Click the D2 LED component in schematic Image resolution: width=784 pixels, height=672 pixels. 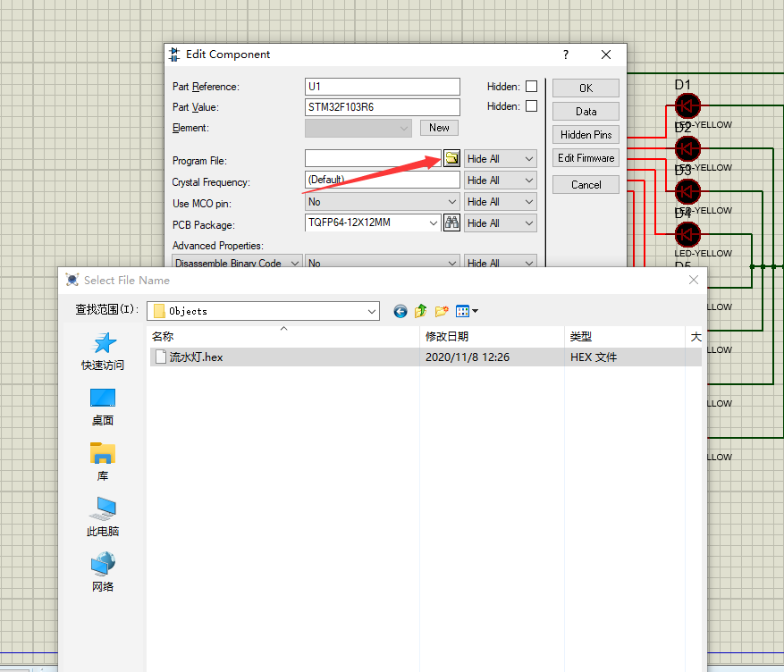[687, 148]
